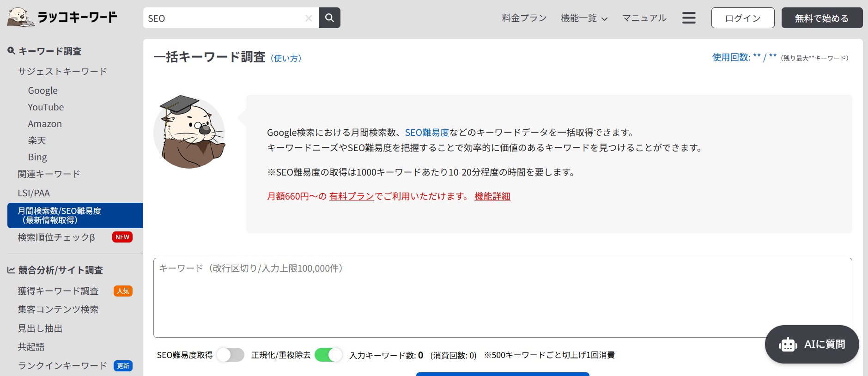Select サジェストキーワード in the sidebar
The height and width of the screenshot is (376, 868).
pyautogui.click(x=62, y=71)
